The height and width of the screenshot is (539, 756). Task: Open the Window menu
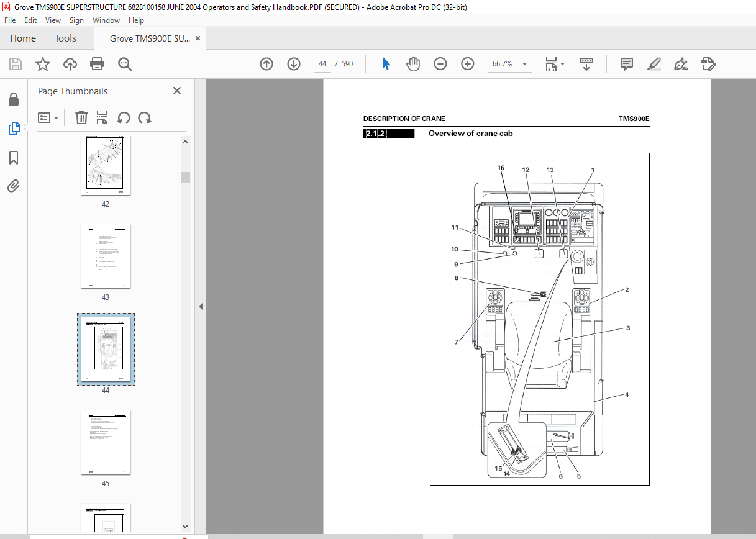tap(106, 20)
